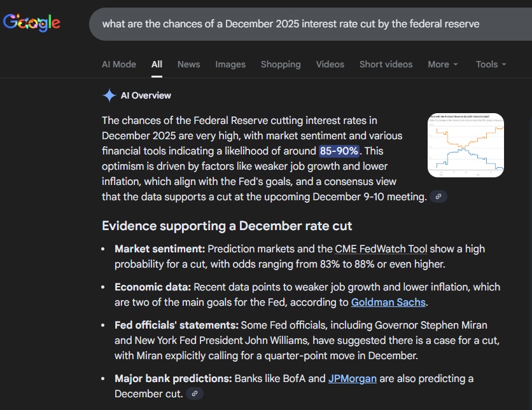Screen dimensions: 532x410
Task: Open the CME FedWatch Tool link
Action: 381,249
